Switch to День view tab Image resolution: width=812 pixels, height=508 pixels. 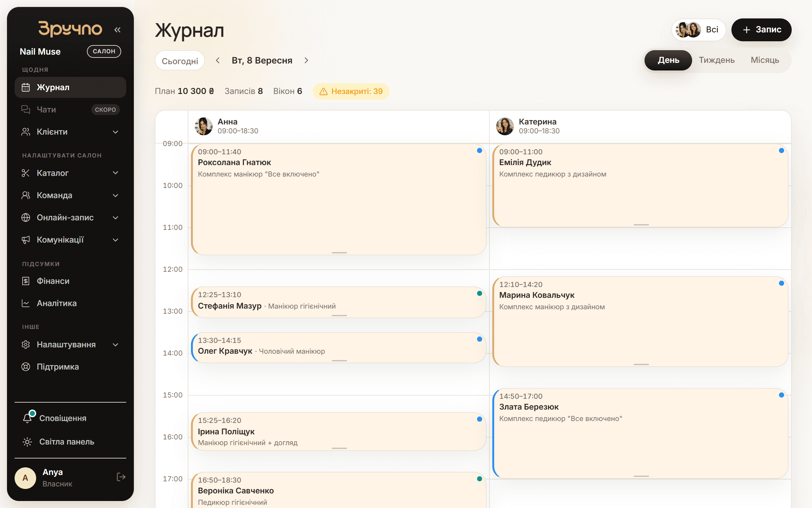[668, 60]
